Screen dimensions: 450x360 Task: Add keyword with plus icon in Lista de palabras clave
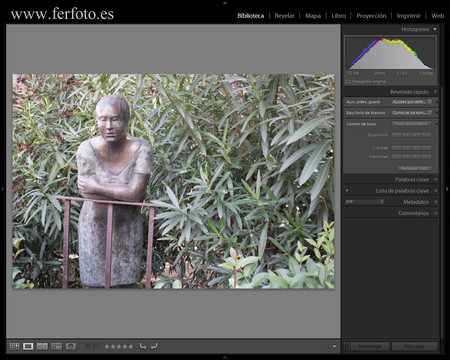pos(347,191)
